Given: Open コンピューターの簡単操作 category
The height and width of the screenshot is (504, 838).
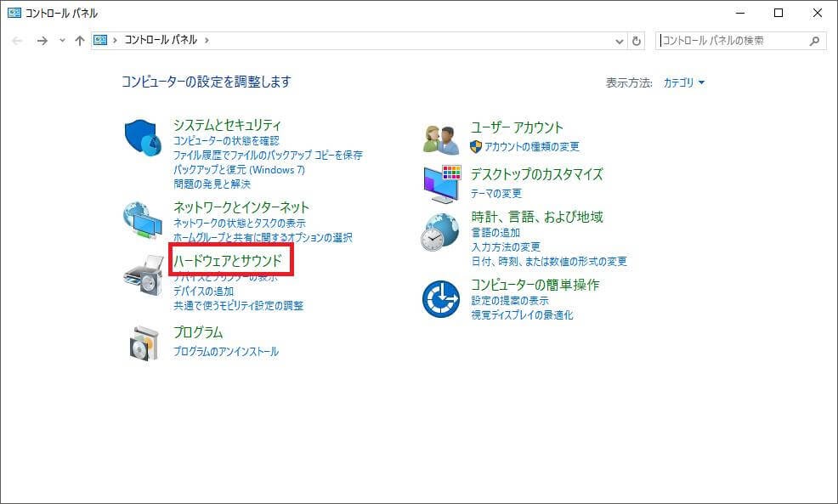Looking at the screenshot, I should [x=535, y=285].
